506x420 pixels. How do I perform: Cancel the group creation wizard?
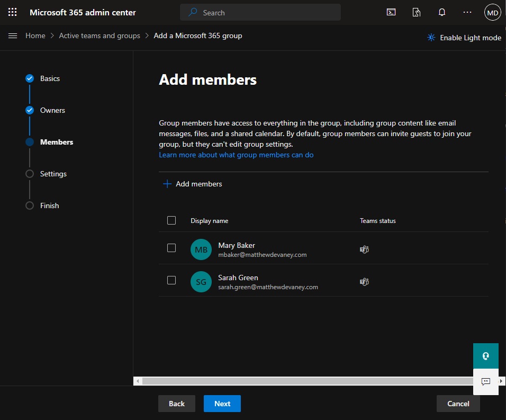(458, 404)
